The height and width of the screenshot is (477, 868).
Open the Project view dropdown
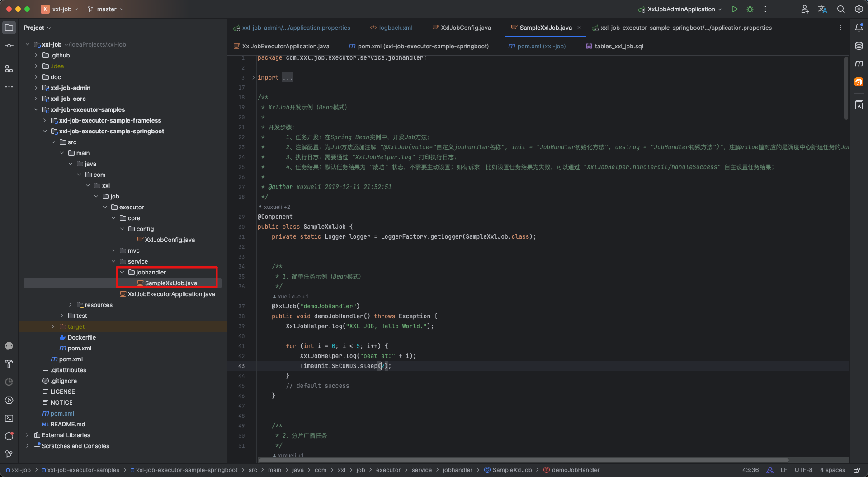point(38,28)
